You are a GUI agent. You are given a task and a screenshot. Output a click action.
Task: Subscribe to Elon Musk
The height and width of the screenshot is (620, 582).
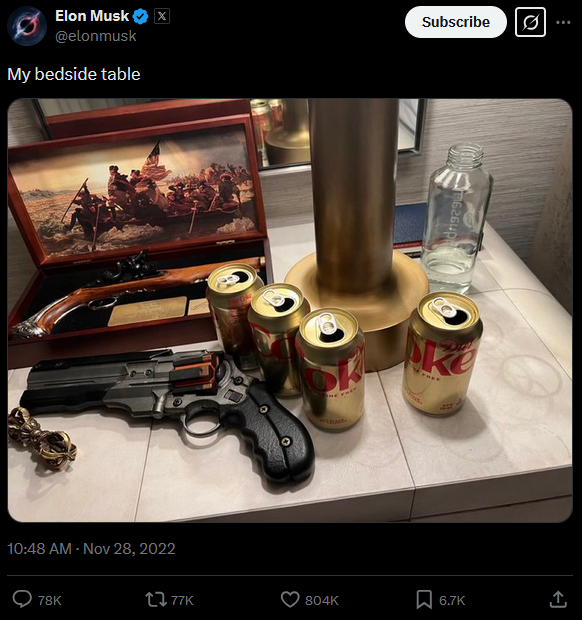455,22
